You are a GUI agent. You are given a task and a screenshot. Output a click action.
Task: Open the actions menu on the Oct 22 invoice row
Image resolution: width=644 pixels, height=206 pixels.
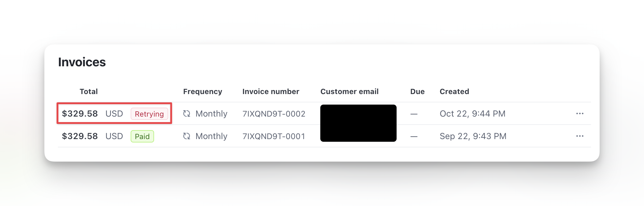tap(580, 113)
